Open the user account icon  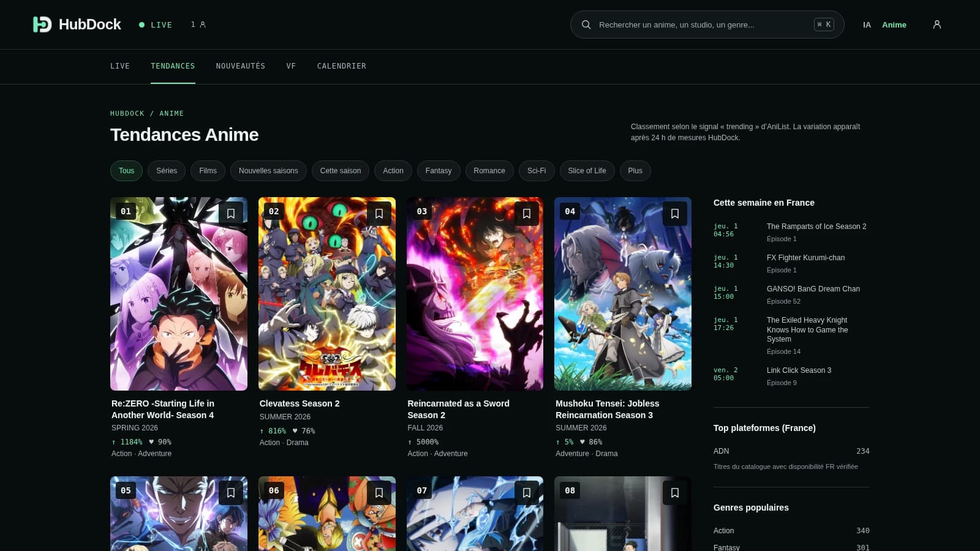[x=937, y=24]
